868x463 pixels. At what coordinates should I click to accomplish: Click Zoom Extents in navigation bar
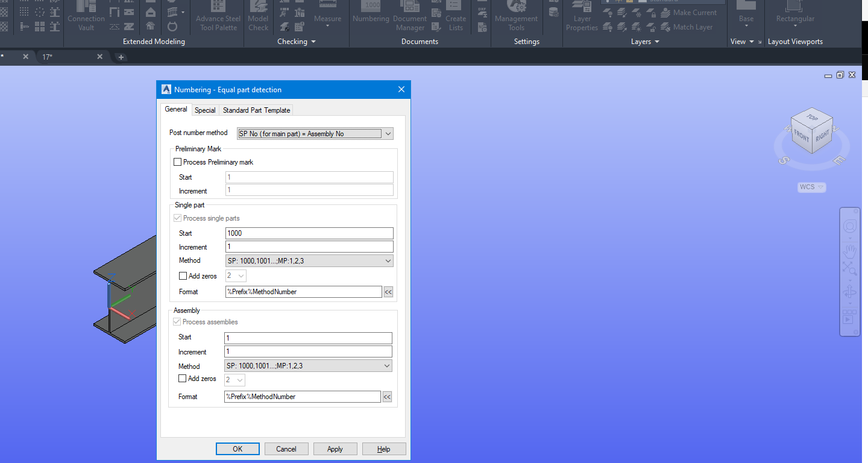pos(850,269)
